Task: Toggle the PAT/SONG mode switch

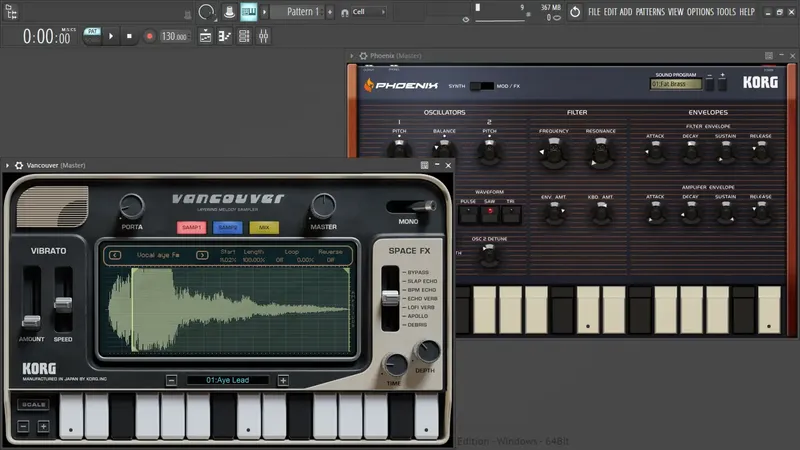Action: (x=92, y=36)
